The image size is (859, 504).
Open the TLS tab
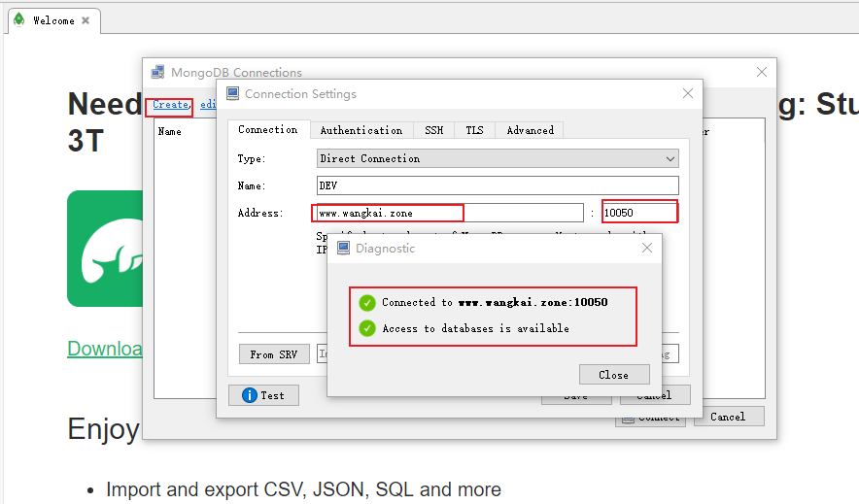coord(474,130)
